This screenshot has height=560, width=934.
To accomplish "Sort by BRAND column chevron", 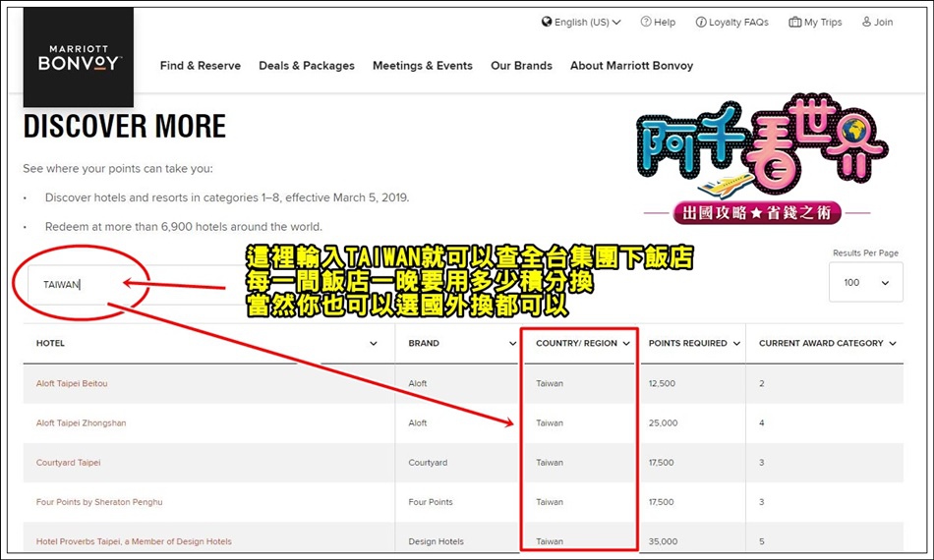I will point(512,344).
